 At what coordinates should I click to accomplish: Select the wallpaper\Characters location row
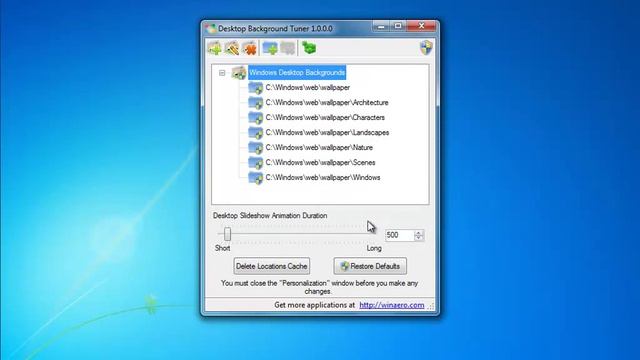tap(325, 118)
